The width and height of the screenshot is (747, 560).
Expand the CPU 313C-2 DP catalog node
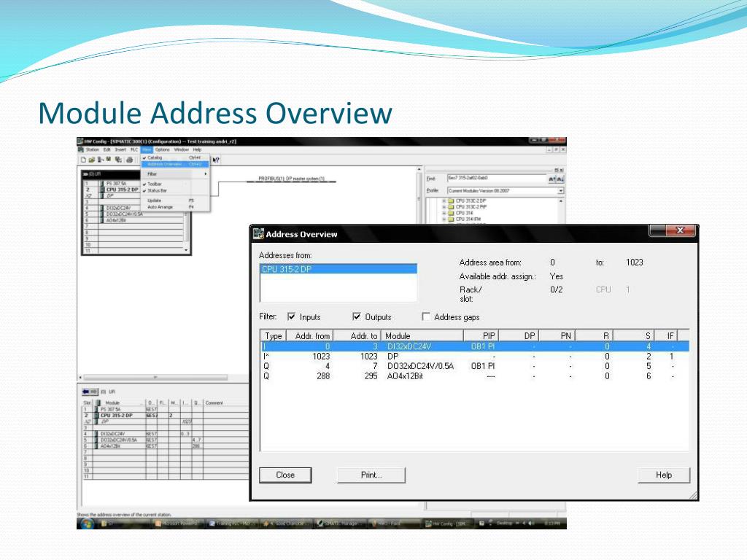click(444, 201)
